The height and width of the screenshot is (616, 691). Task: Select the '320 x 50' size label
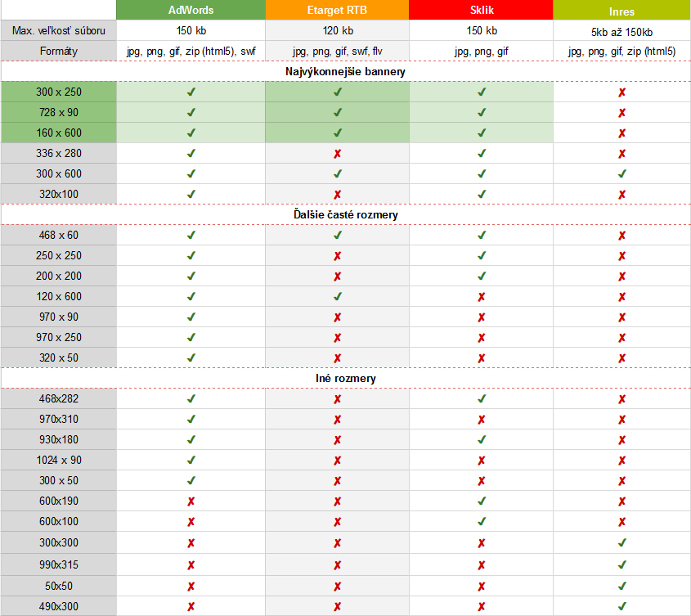point(59,357)
